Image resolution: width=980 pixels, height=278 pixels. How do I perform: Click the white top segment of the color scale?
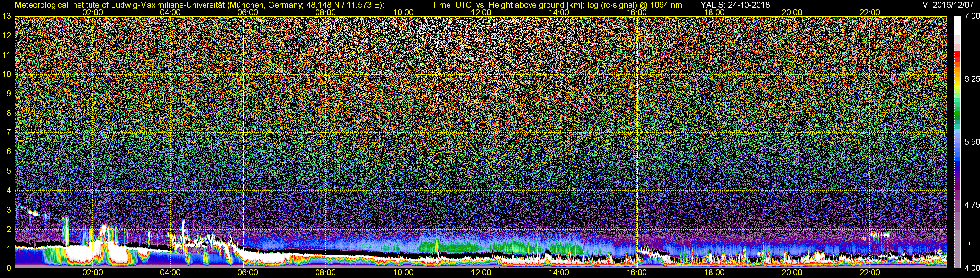coord(957,25)
